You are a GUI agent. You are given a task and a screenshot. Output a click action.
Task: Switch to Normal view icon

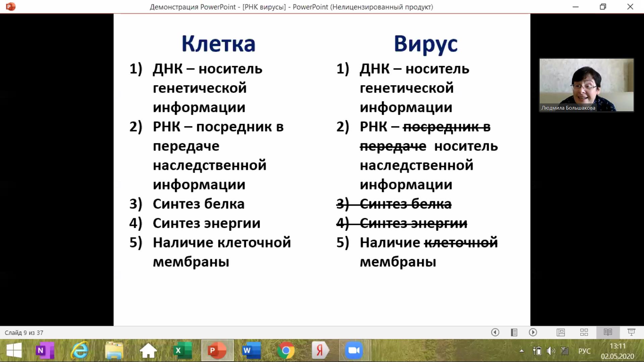pos(561,332)
